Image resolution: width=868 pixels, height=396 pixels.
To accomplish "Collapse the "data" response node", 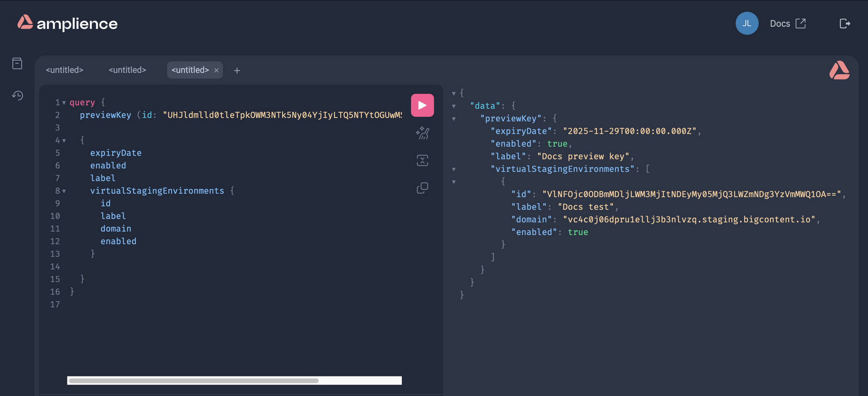I will pos(454,106).
